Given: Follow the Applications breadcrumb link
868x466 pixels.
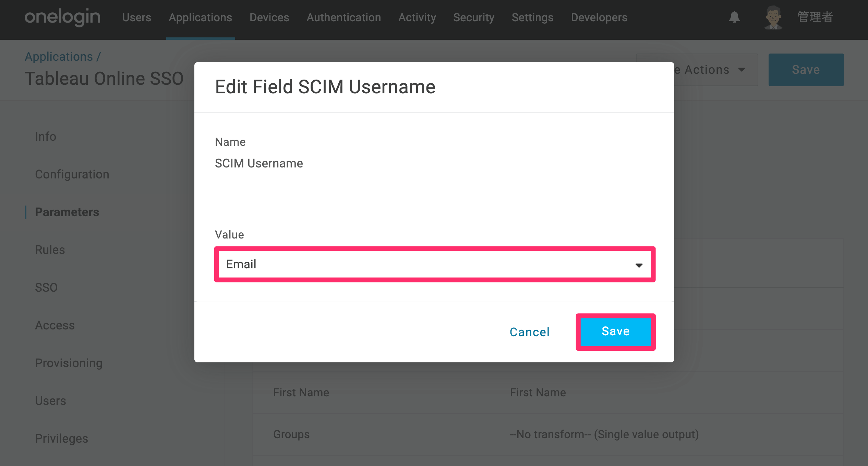Looking at the screenshot, I should click(x=59, y=57).
